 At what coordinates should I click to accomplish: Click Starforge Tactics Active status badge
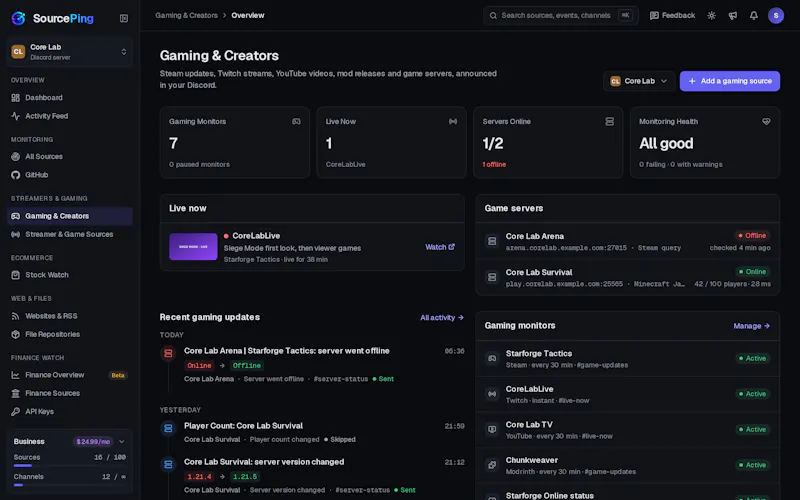(753, 359)
